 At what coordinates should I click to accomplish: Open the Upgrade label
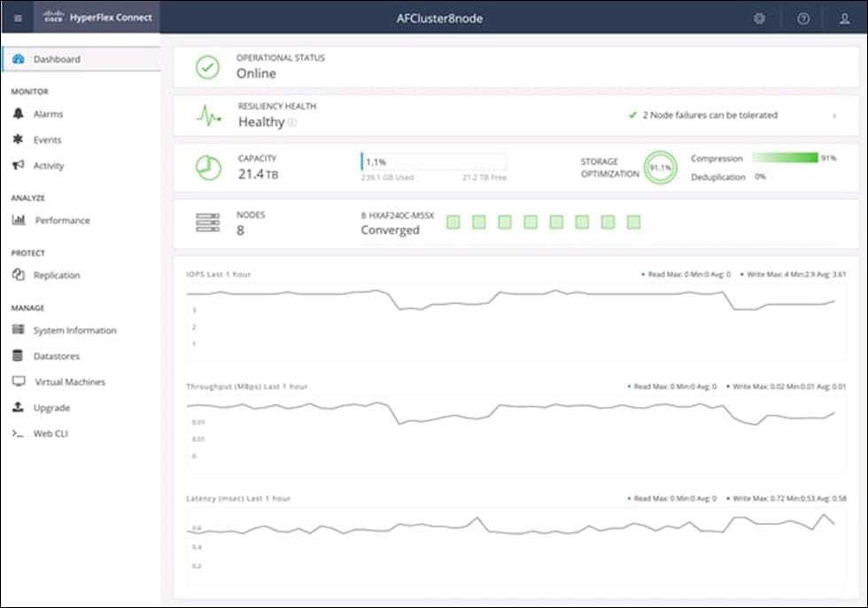51,408
